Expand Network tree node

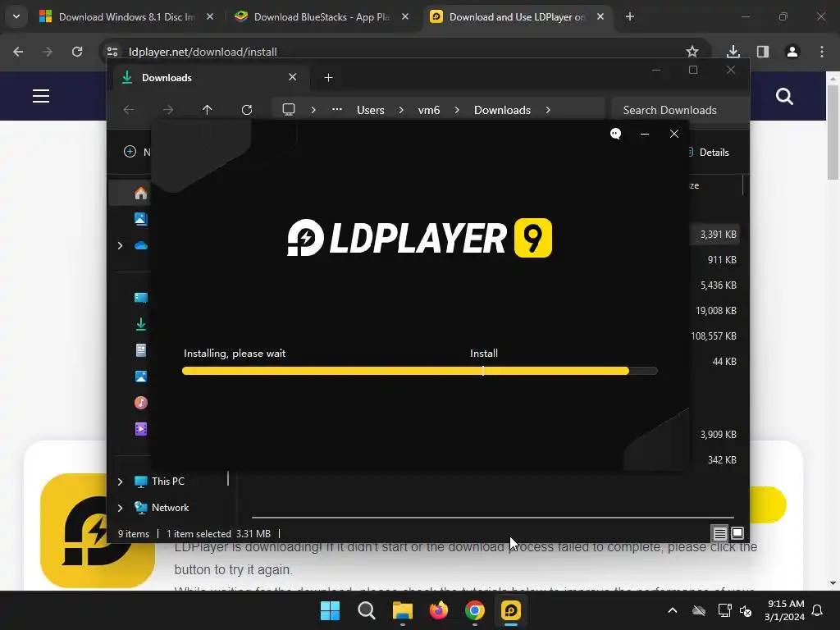tap(120, 508)
